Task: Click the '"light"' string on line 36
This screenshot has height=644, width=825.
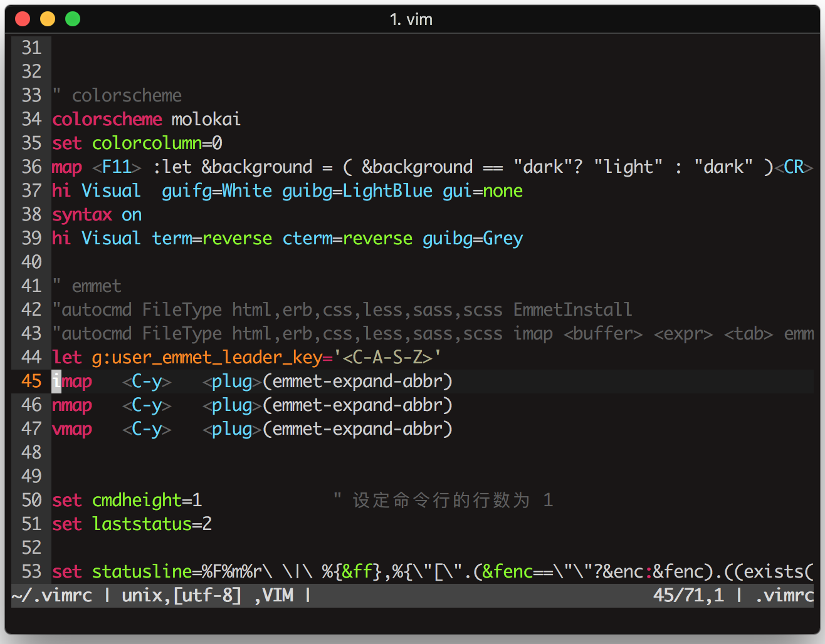Action: 628,167
